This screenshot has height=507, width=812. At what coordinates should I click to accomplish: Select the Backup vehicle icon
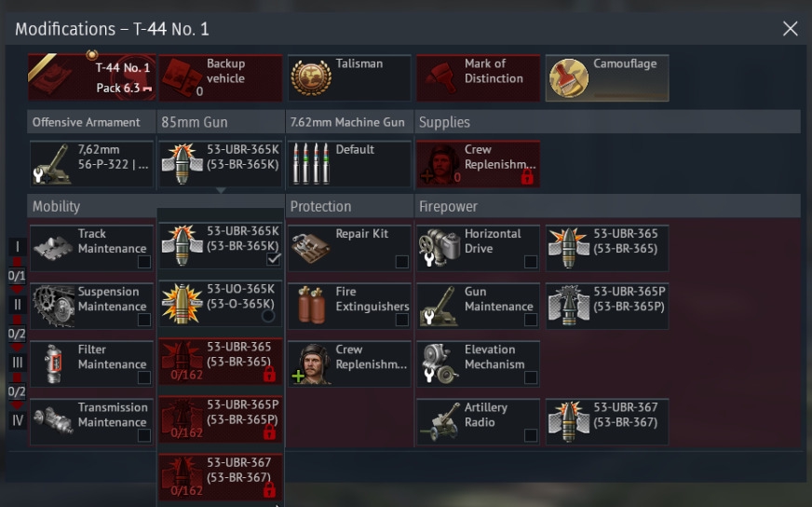182,77
